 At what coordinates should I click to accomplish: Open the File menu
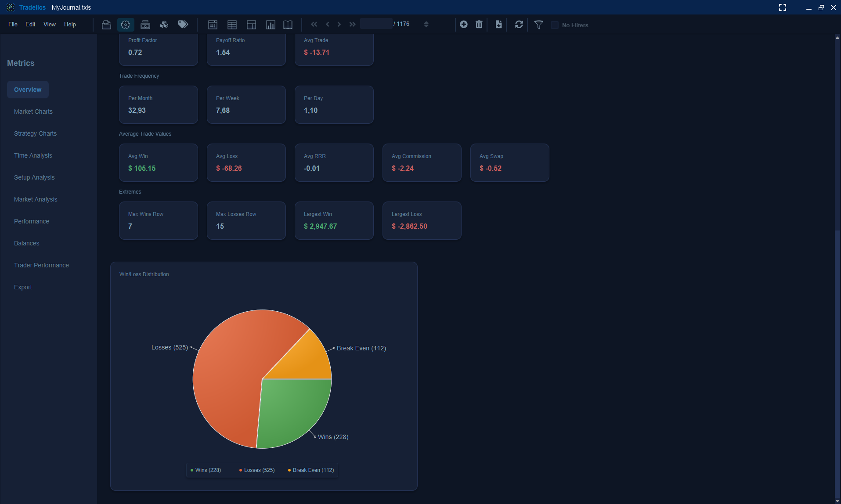pos(13,24)
